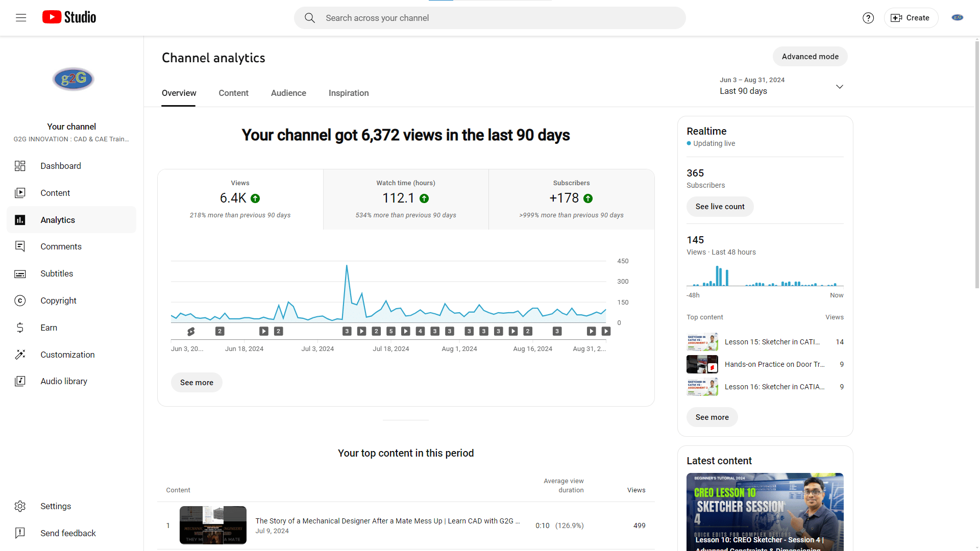Switch to the Overview tab
This screenshot has height=551, width=980.
(179, 93)
